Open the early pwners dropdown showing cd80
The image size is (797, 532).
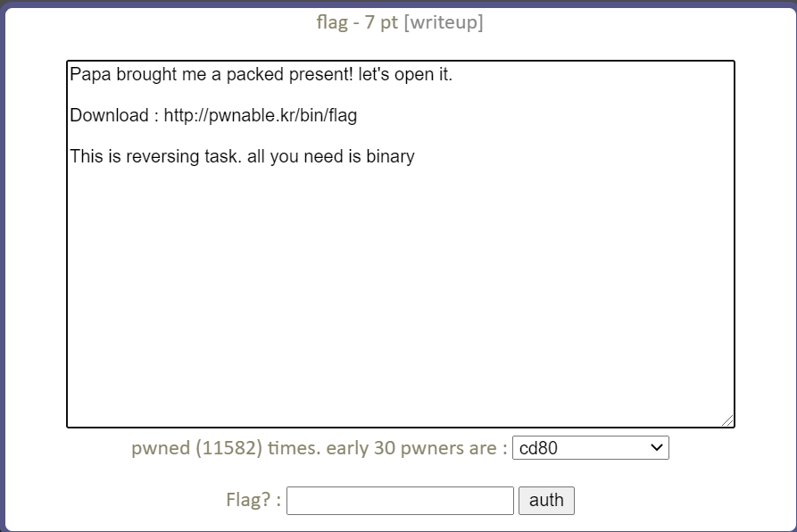point(591,448)
